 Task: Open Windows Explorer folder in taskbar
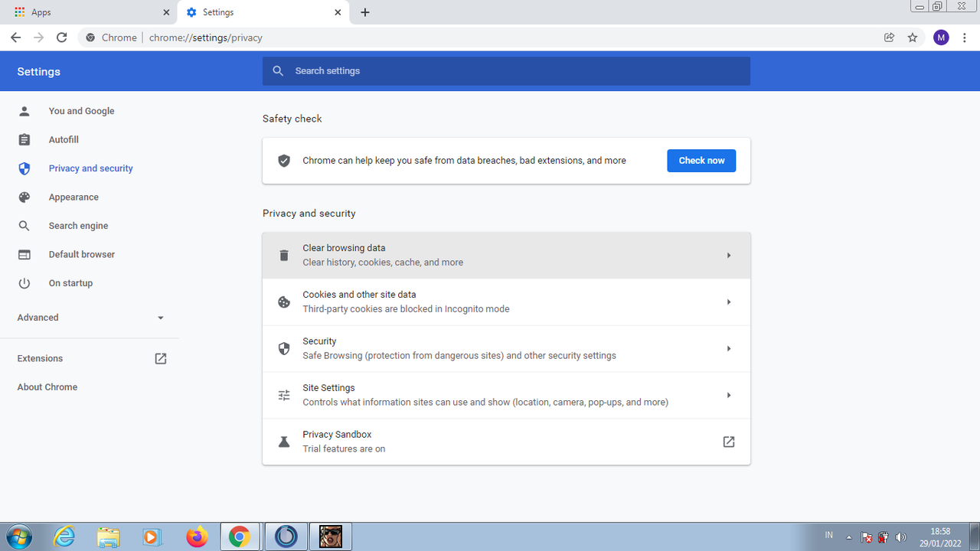[109, 536]
